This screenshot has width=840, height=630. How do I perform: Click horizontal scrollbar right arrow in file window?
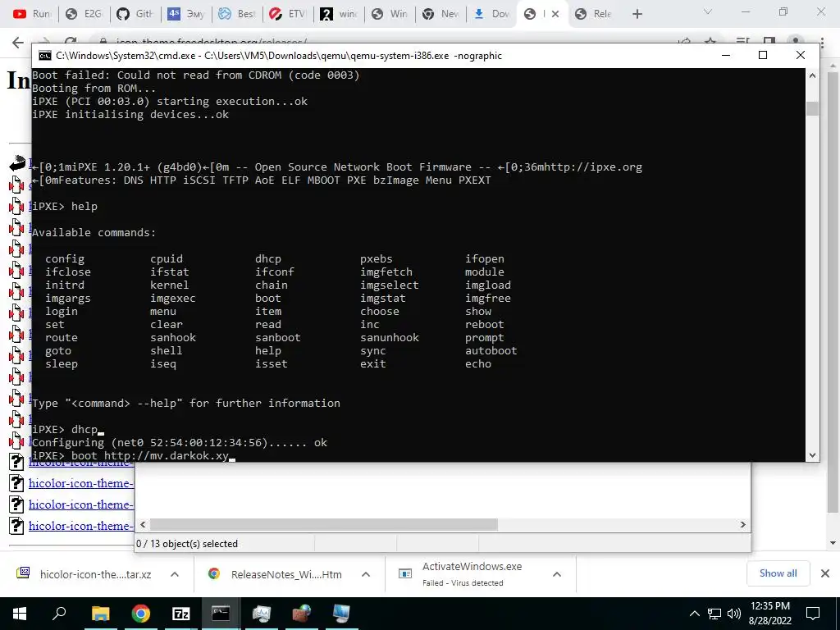[x=742, y=524]
